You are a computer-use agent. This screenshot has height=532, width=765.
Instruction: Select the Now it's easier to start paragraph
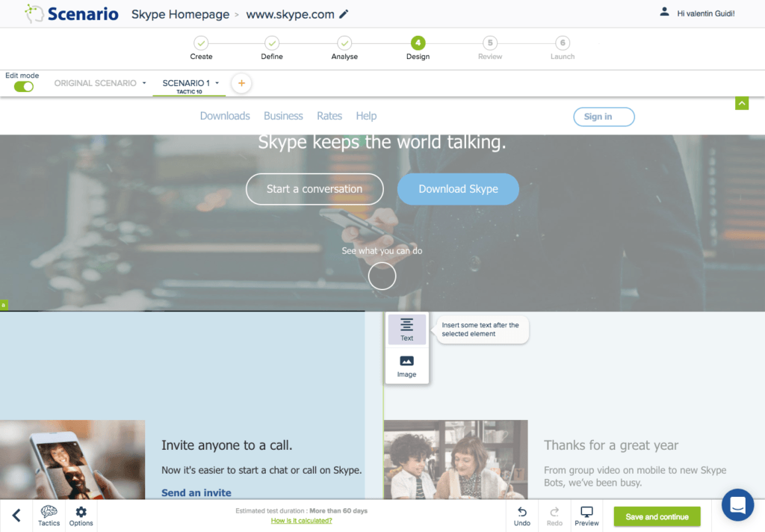(x=261, y=470)
